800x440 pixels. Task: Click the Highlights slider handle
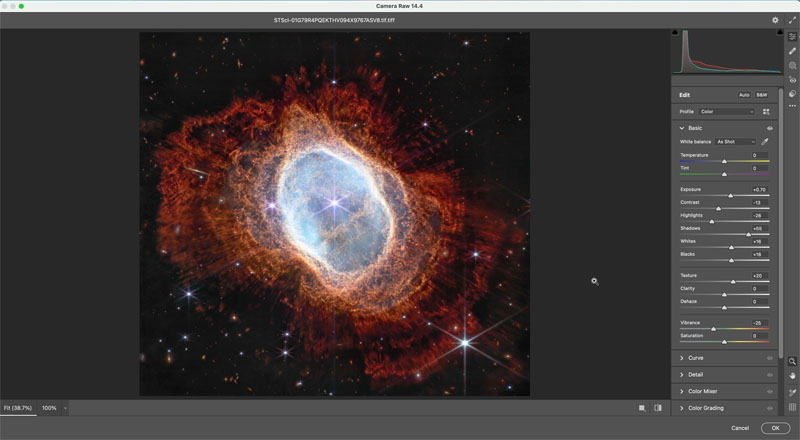click(x=712, y=222)
